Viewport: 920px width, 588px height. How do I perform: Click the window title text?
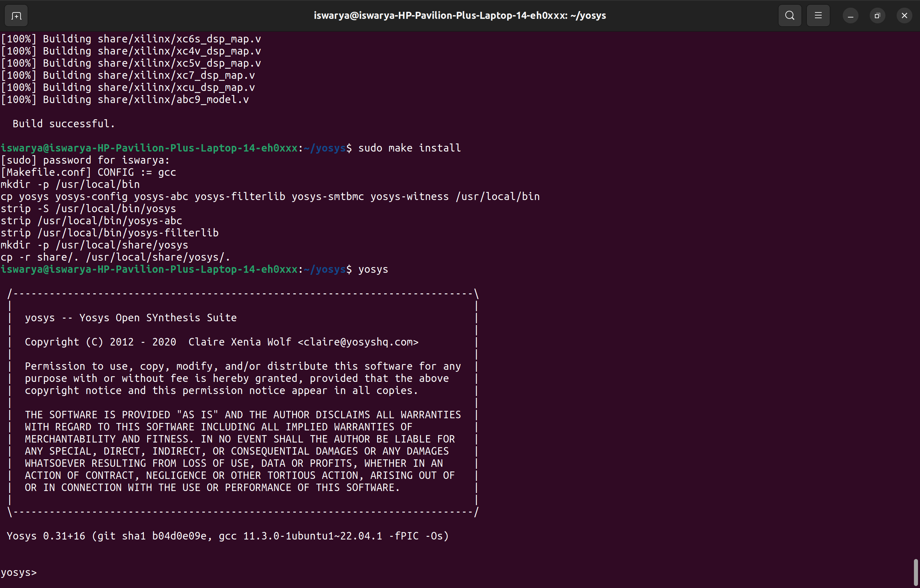pos(460,16)
